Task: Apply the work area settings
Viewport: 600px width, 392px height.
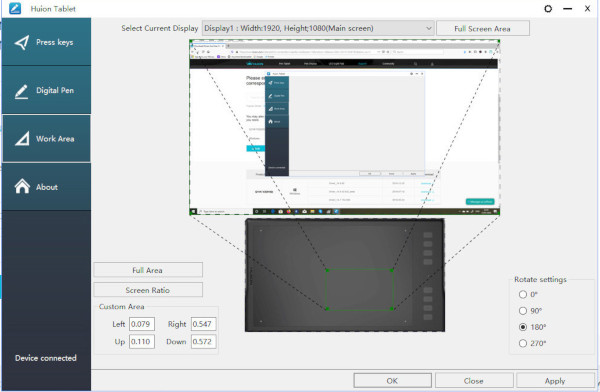Action: (x=555, y=381)
